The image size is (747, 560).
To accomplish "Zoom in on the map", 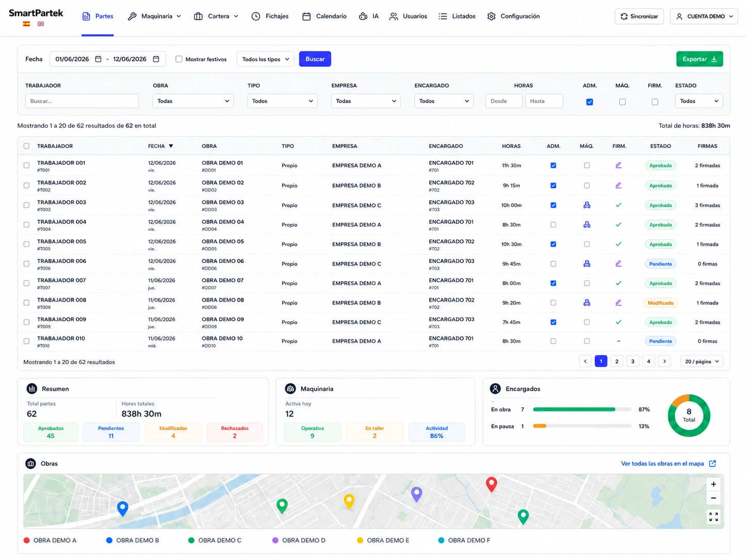I will click(713, 484).
